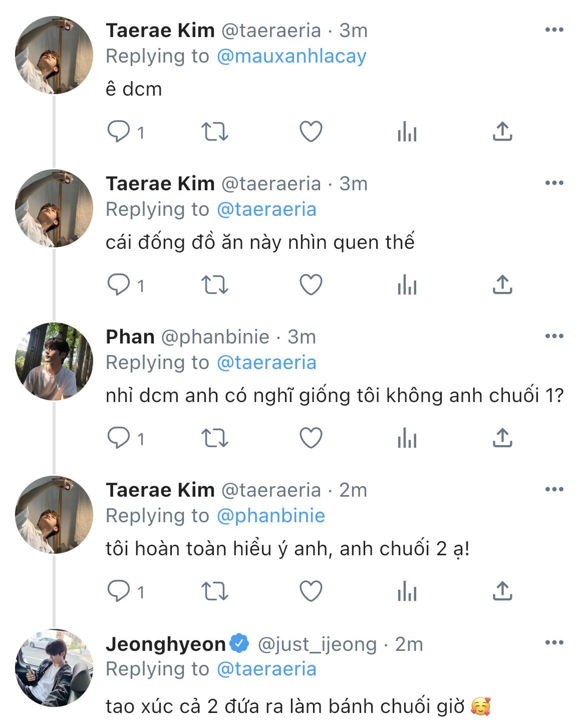Retweet the "ê dcm" tweet
Screen dimensions: 586x728
pyautogui.click(x=215, y=132)
